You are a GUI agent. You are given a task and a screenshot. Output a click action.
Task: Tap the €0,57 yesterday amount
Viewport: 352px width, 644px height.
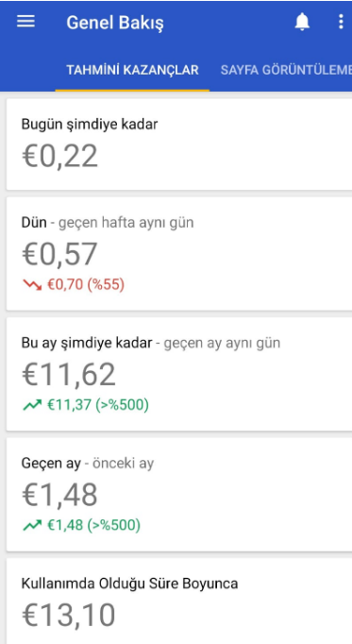tap(59, 254)
